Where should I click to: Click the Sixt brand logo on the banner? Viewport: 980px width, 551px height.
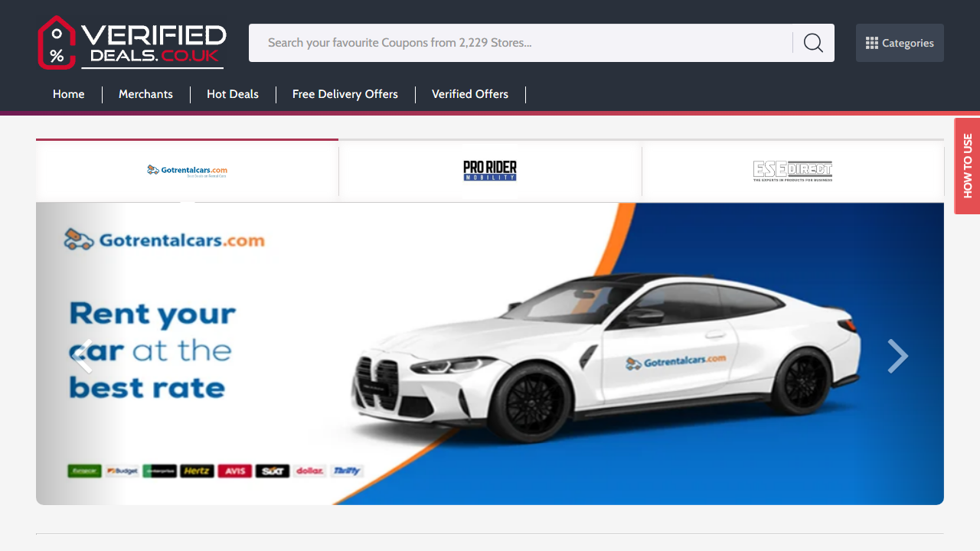pyautogui.click(x=272, y=471)
